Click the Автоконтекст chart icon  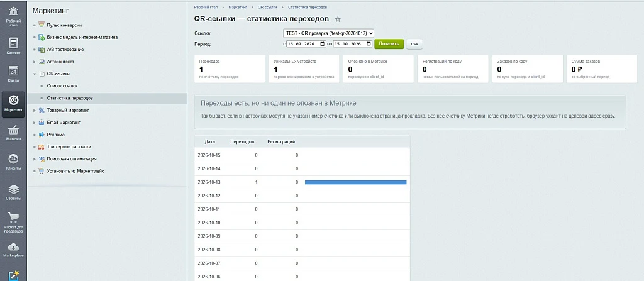[41, 62]
